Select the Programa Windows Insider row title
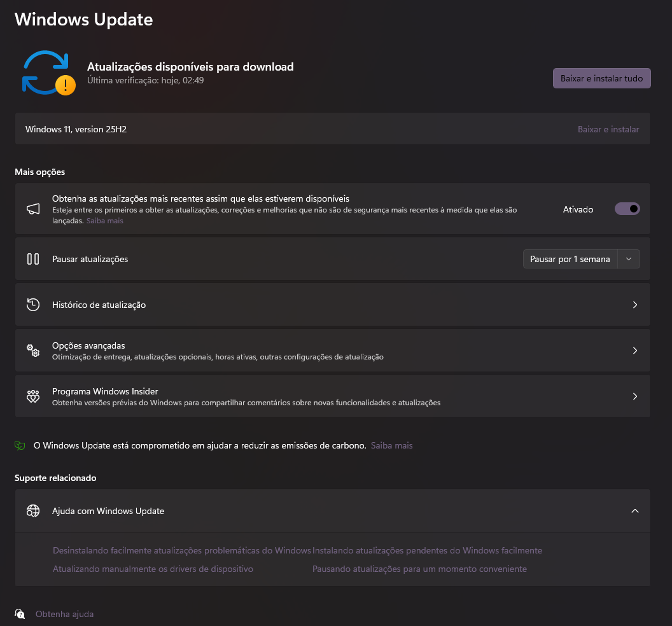 click(x=105, y=391)
